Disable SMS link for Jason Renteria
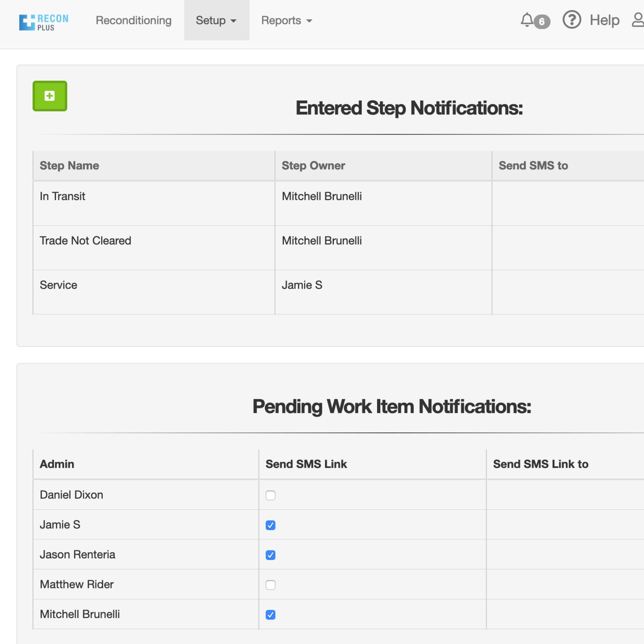The image size is (644, 644). [270, 555]
